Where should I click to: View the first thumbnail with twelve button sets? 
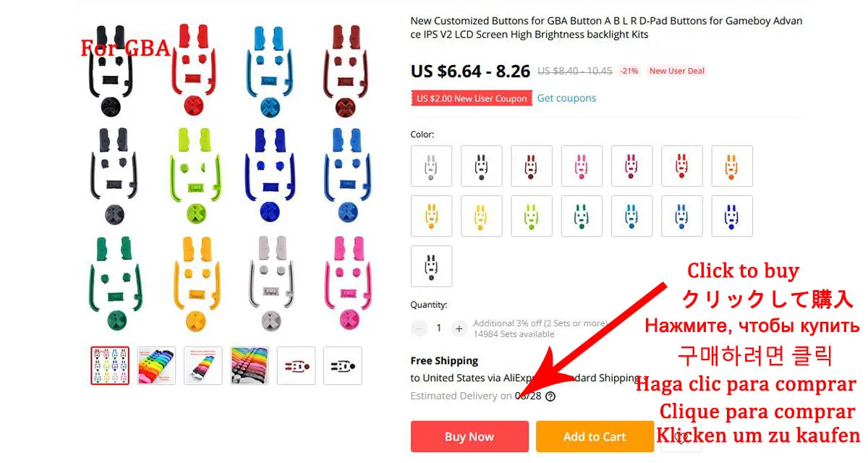tap(110, 365)
